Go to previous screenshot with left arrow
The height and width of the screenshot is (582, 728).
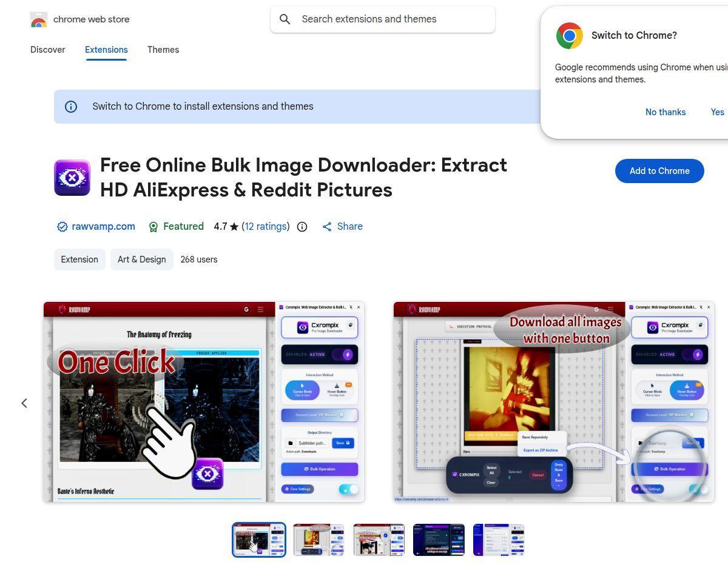click(24, 403)
